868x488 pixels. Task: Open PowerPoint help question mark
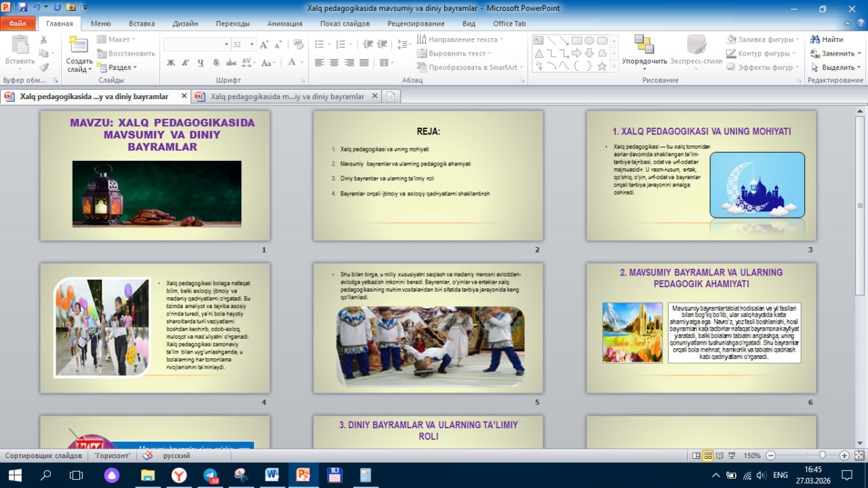pyautogui.click(x=859, y=24)
